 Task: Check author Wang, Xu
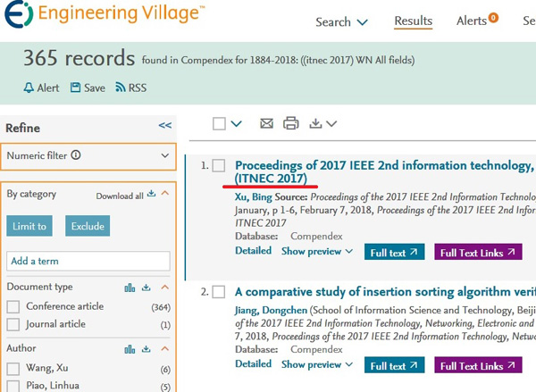tap(13, 369)
